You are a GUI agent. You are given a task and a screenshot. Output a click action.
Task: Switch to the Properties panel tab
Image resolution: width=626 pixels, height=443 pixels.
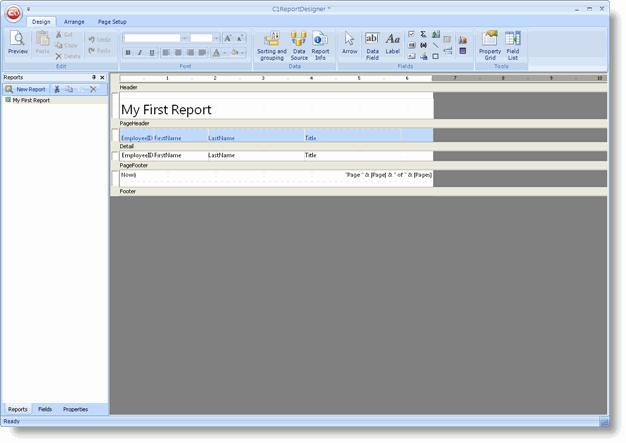click(x=75, y=409)
